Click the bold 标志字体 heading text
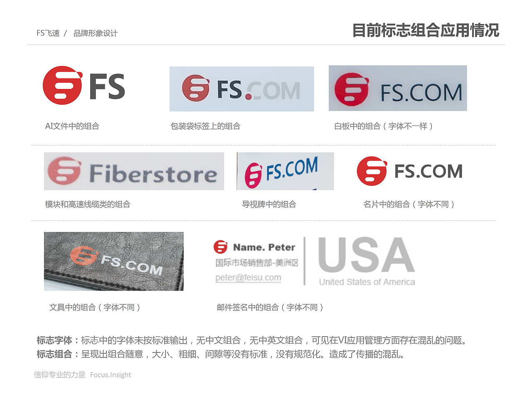 click(x=54, y=340)
